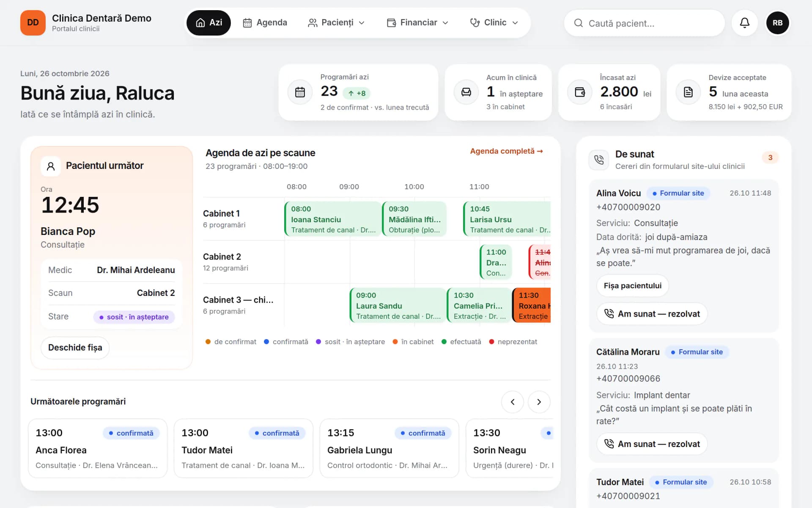This screenshot has height=508, width=812.
Task: Open 13:00 Tudor Matei appointment card
Action: 244,448
